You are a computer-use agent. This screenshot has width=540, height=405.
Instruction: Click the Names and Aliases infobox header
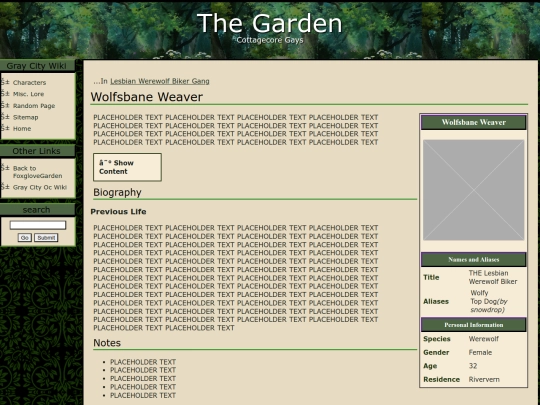point(474,260)
